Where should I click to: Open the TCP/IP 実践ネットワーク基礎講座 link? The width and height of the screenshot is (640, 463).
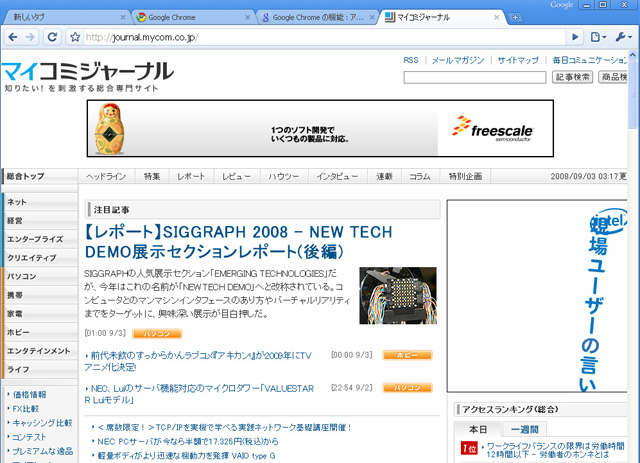point(224,427)
